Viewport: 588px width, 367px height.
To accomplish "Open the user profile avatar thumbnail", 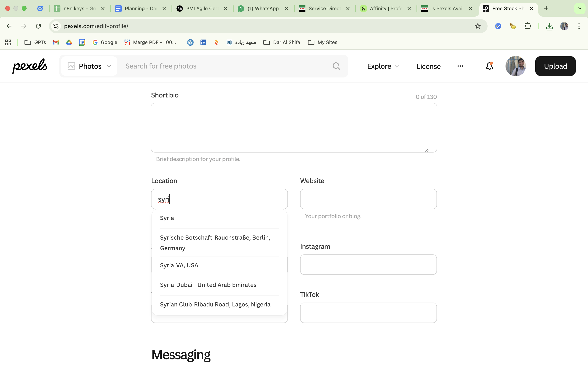I will tap(515, 66).
